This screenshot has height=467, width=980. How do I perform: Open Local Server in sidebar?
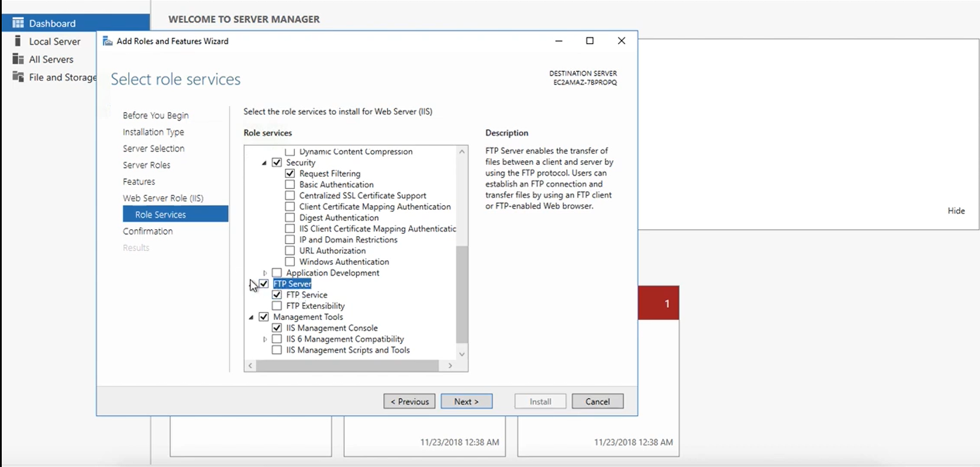point(55,41)
